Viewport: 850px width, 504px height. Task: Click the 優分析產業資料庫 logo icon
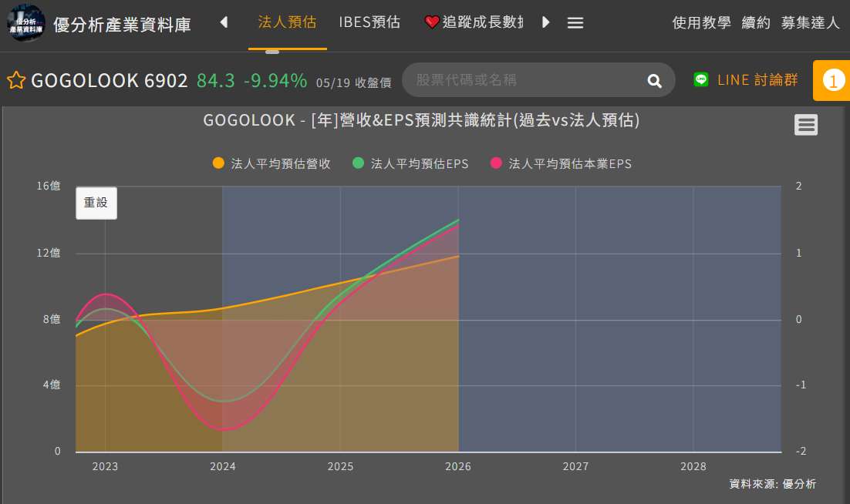point(25,23)
